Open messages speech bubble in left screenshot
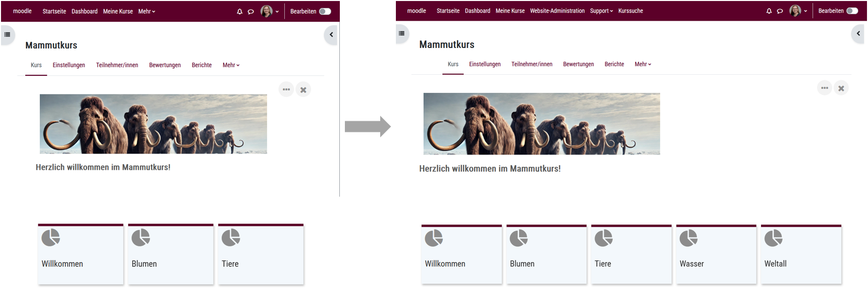Image resolution: width=868 pixels, height=290 pixels. pyautogui.click(x=250, y=12)
